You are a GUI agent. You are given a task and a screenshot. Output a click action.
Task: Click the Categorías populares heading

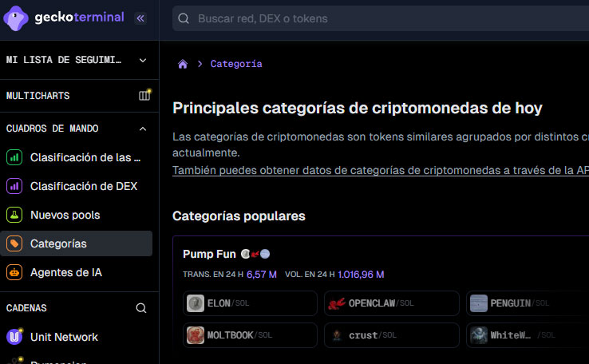click(239, 216)
